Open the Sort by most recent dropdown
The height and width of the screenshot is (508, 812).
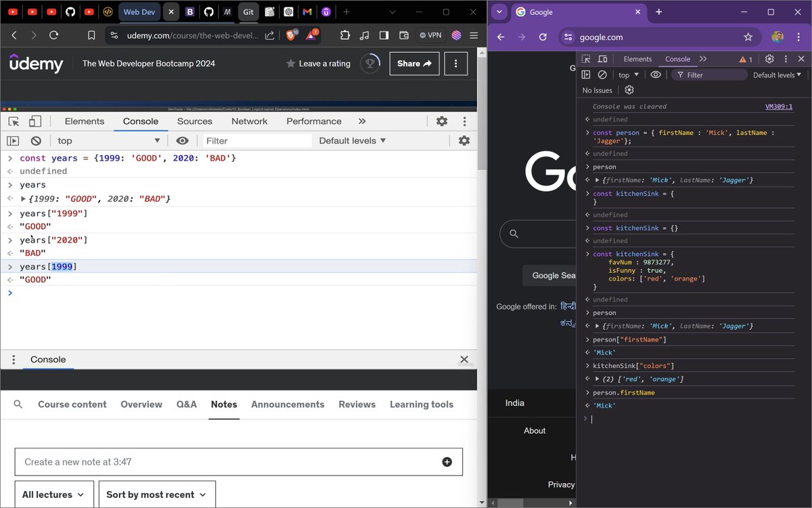(x=157, y=494)
